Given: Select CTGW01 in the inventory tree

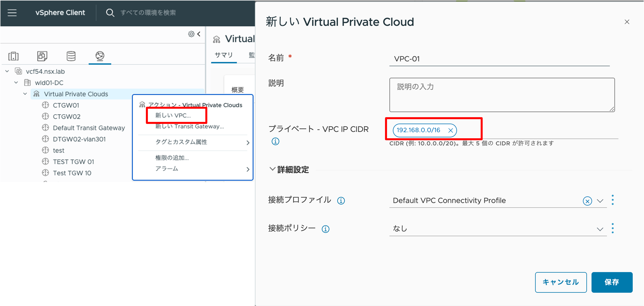Looking at the screenshot, I should pyautogui.click(x=66, y=105).
